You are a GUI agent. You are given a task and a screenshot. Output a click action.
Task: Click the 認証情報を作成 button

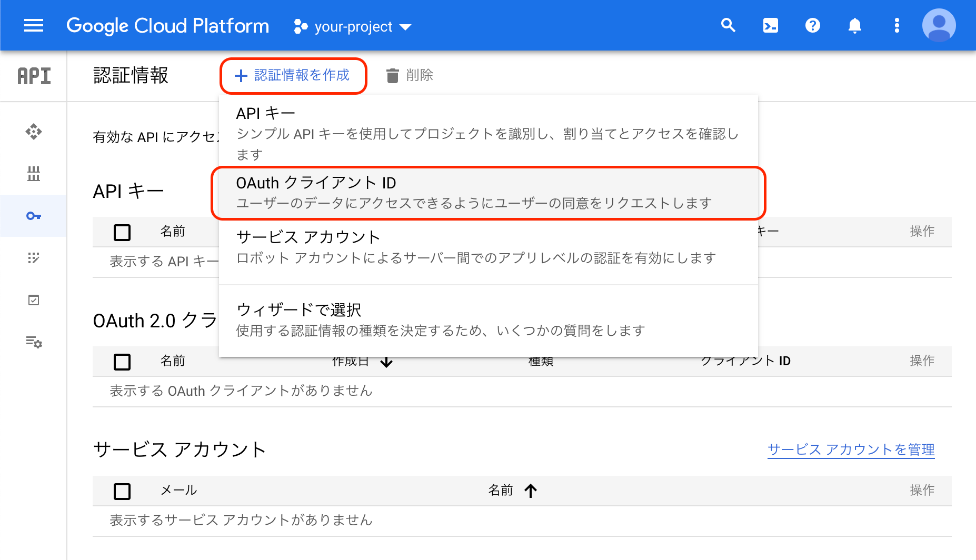[x=293, y=76]
